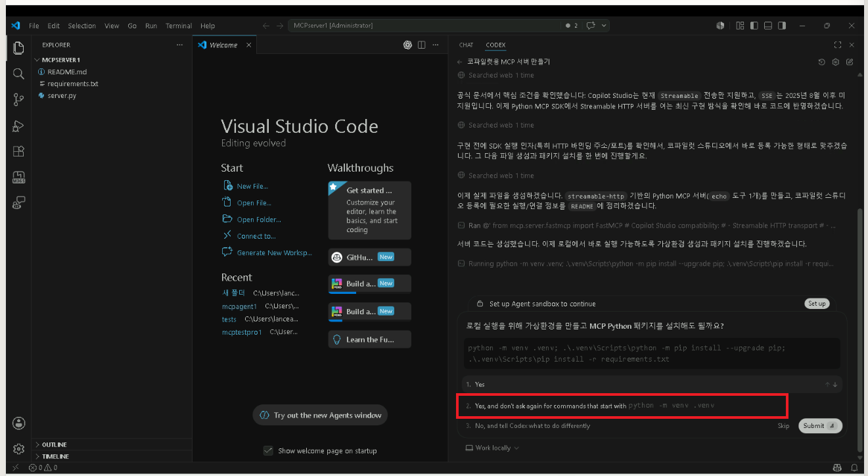Select option 1 Yes
The width and height of the screenshot is (868, 476).
(652, 384)
